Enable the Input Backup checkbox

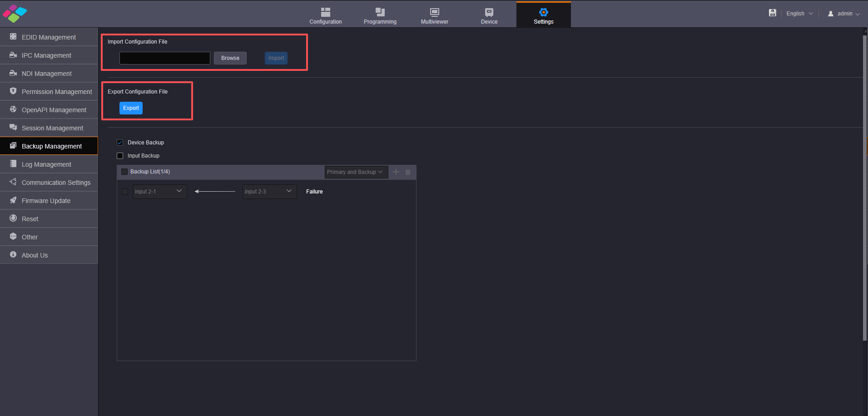120,156
